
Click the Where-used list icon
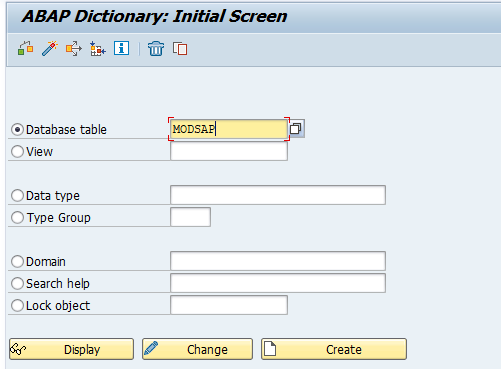coord(74,49)
